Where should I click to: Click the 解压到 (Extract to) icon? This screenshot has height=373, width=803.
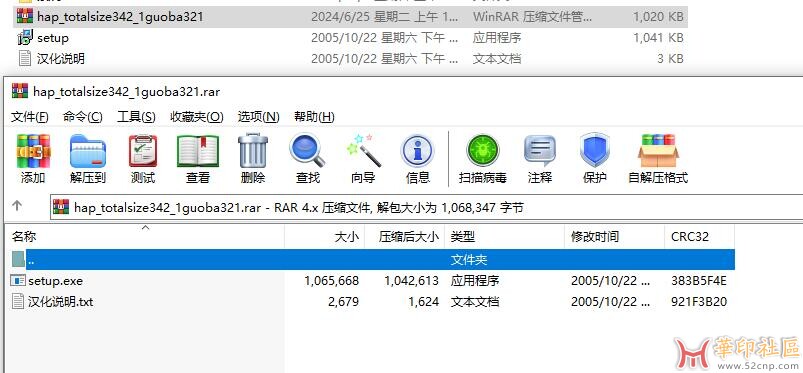[88, 152]
